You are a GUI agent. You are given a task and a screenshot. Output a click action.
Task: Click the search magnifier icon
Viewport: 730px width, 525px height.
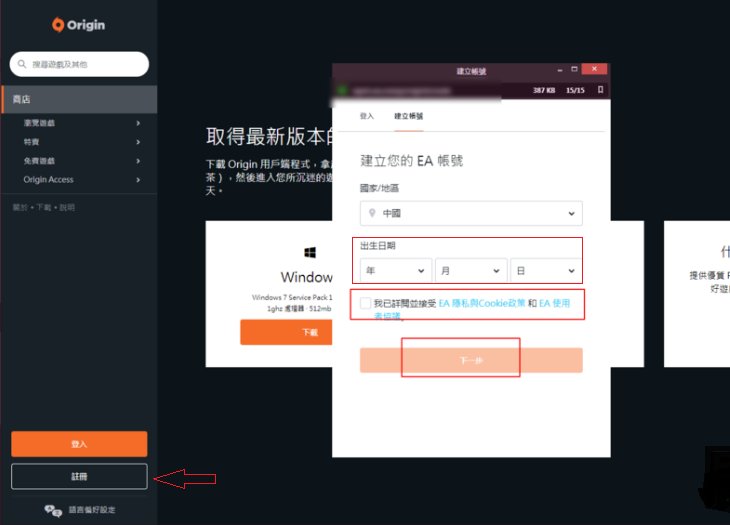[x=22, y=64]
